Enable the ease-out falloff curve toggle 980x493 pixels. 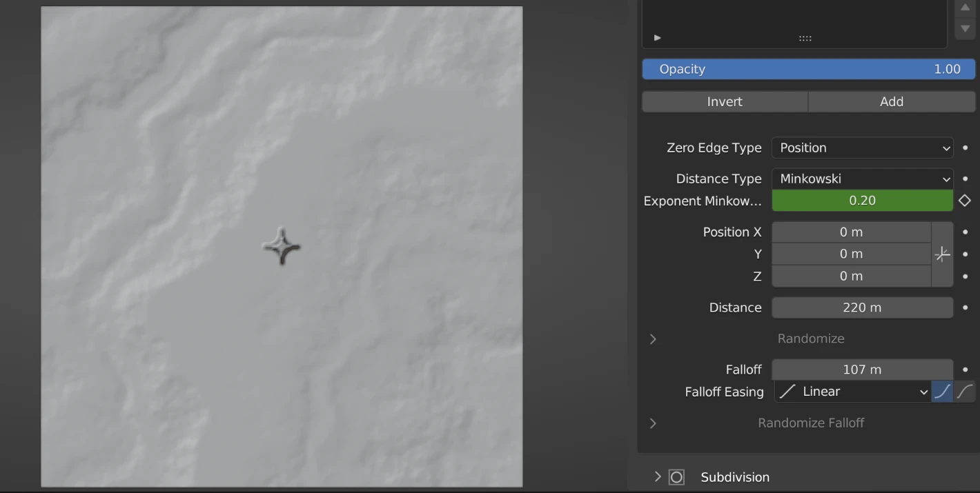(x=965, y=392)
